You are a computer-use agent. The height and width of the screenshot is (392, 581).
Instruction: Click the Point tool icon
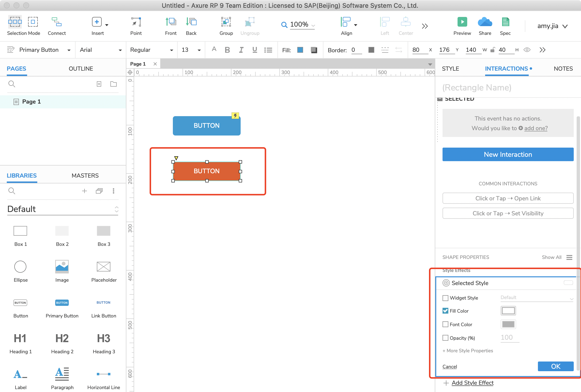tap(136, 22)
